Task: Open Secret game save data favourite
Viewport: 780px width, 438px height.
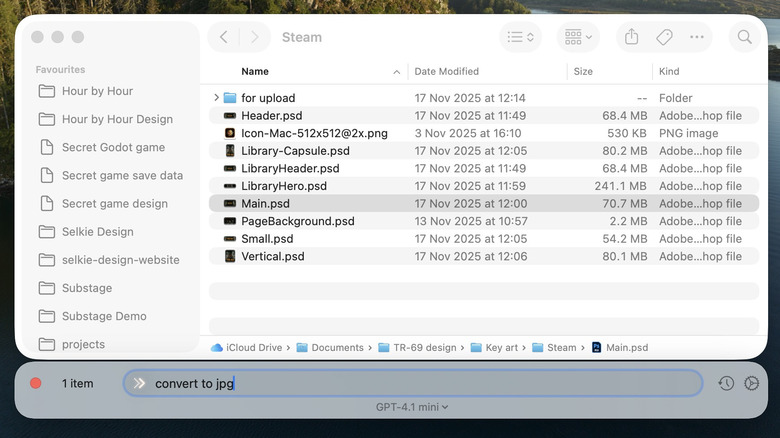Action: [110, 175]
